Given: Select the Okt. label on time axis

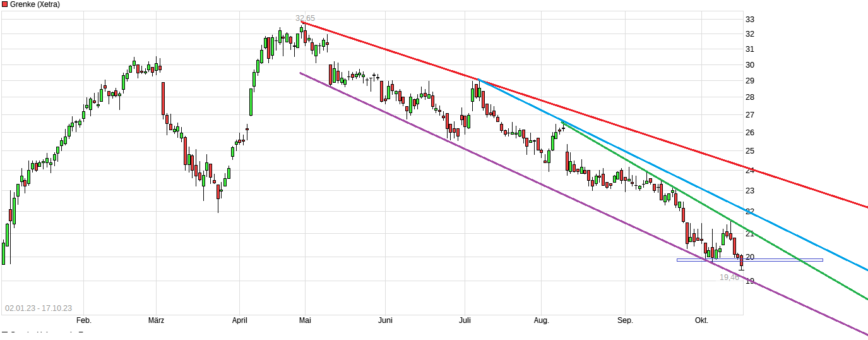Looking at the screenshot, I should (701, 320).
